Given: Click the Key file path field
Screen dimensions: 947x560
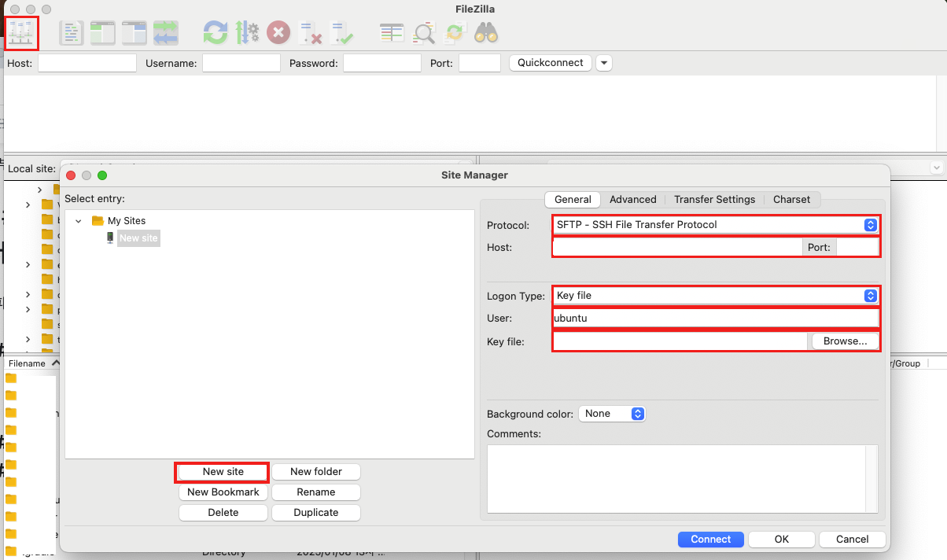Looking at the screenshot, I should (x=680, y=341).
